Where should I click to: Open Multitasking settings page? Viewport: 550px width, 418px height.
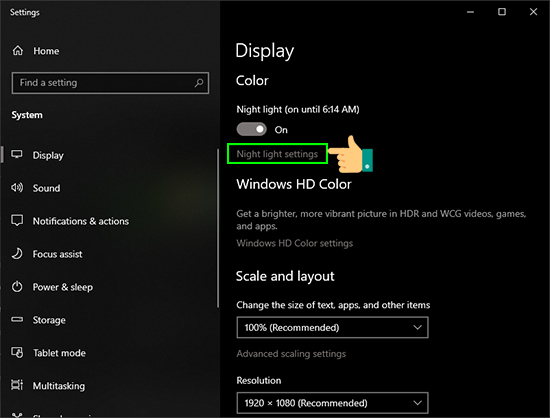[59, 386]
